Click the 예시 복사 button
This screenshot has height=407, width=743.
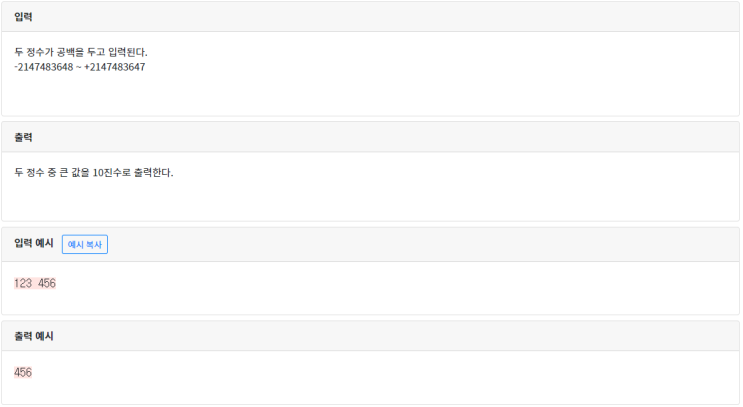click(85, 244)
